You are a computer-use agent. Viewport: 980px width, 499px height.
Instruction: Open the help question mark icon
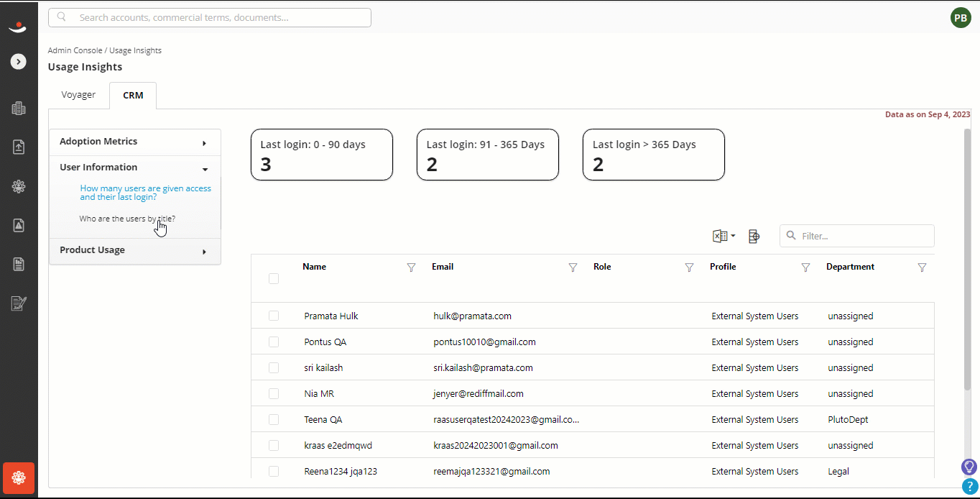coord(969,487)
